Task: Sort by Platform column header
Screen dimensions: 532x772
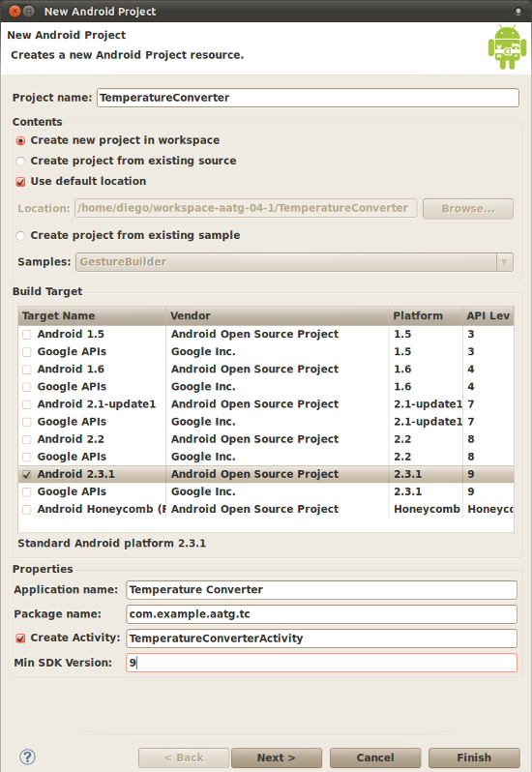Action: click(426, 316)
